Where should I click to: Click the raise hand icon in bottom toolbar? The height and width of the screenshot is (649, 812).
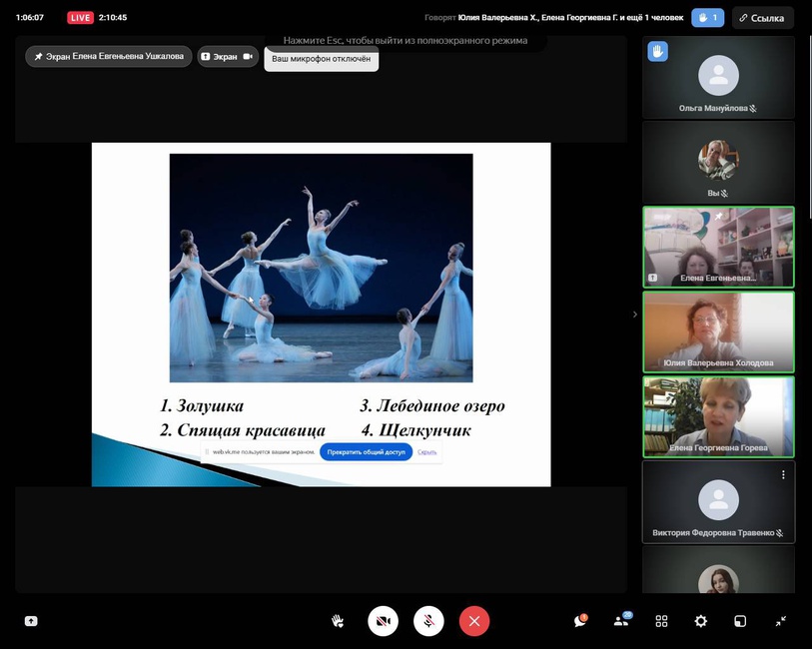(338, 621)
